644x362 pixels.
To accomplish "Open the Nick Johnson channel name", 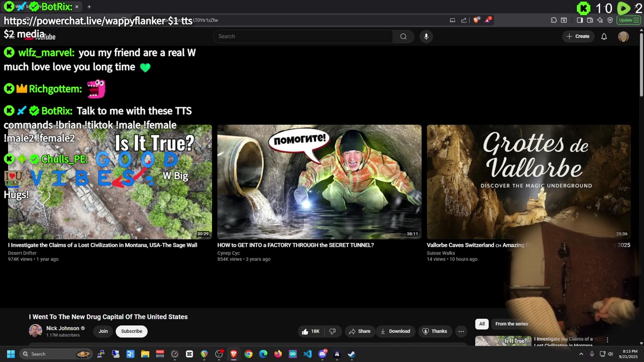I will [63, 328].
